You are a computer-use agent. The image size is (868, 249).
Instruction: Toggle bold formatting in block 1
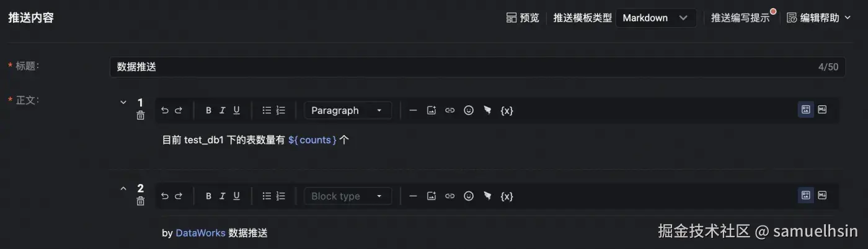pos(208,110)
